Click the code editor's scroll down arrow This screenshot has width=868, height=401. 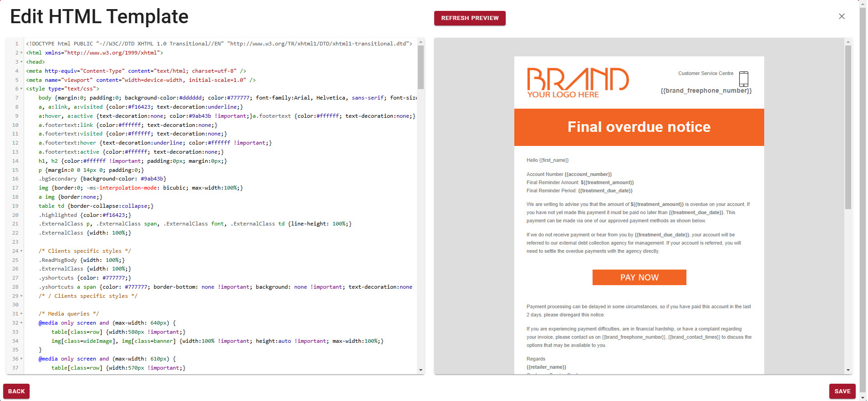tap(421, 370)
